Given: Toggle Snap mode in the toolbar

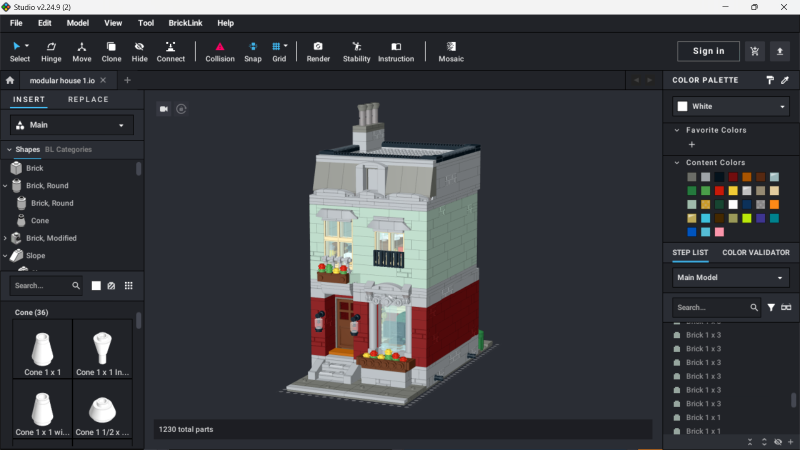Looking at the screenshot, I should tap(253, 51).
